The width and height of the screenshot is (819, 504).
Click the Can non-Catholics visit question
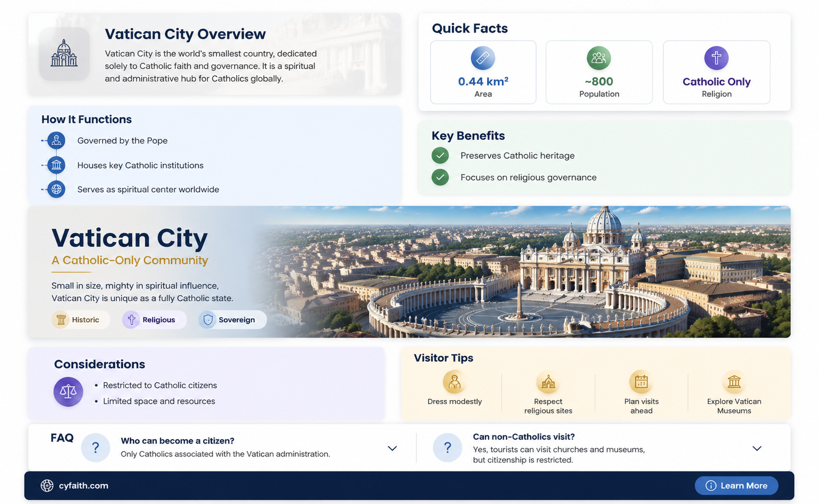click(523, 436)
